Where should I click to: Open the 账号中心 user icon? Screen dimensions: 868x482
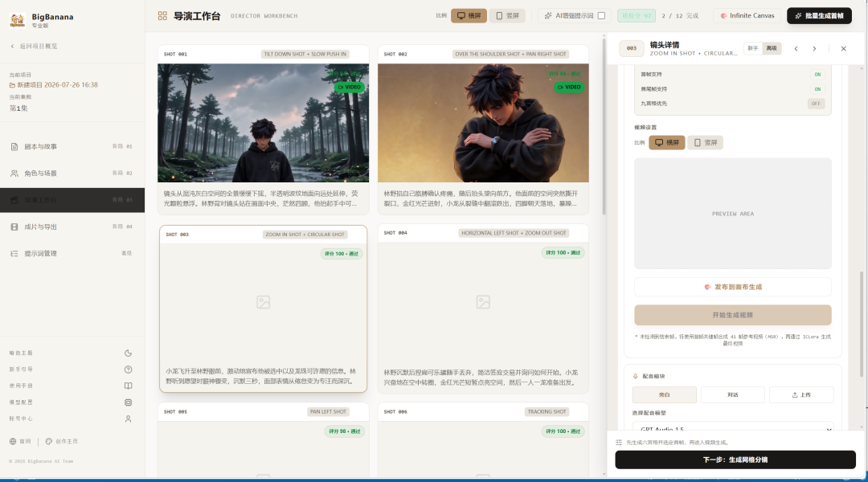tap(128, 419)
